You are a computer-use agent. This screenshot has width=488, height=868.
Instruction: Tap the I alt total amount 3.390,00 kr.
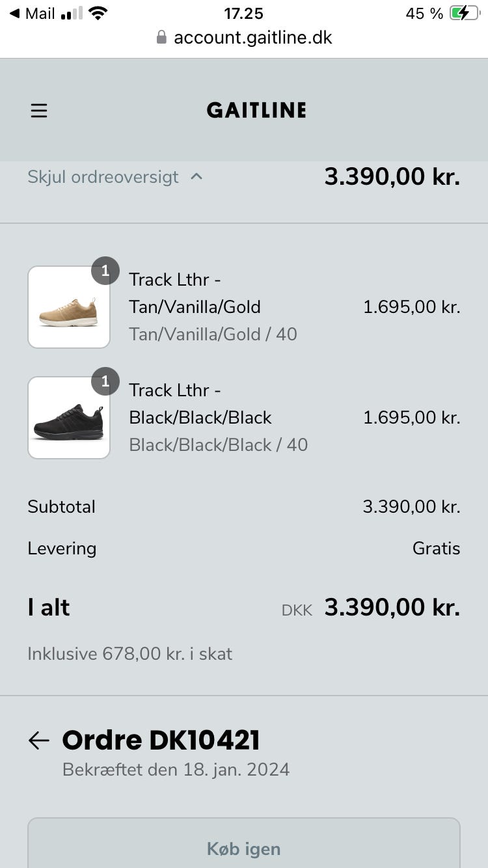point(392,608)
